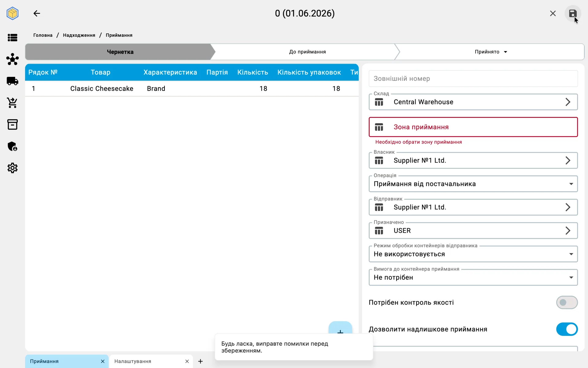Disable Дозволити надлишкове приймання switch
This screenshot has height=368, width=588.
[567, 329]
